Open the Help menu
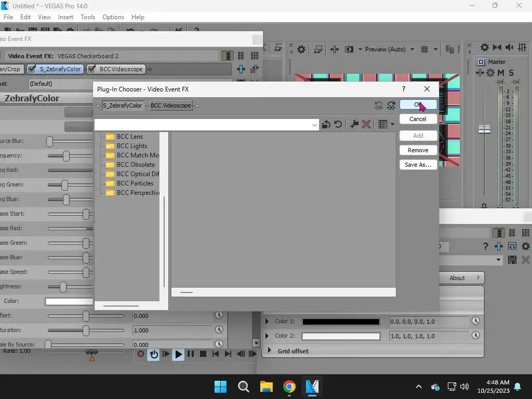This screenshot has width=532, height=399. [x=138, y=17]
